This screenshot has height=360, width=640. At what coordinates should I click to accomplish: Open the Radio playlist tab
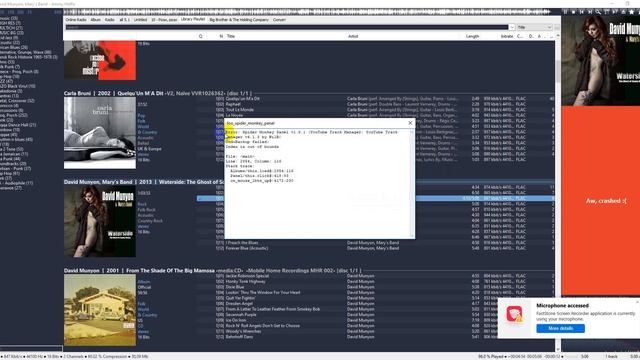(x=109, y=20)
